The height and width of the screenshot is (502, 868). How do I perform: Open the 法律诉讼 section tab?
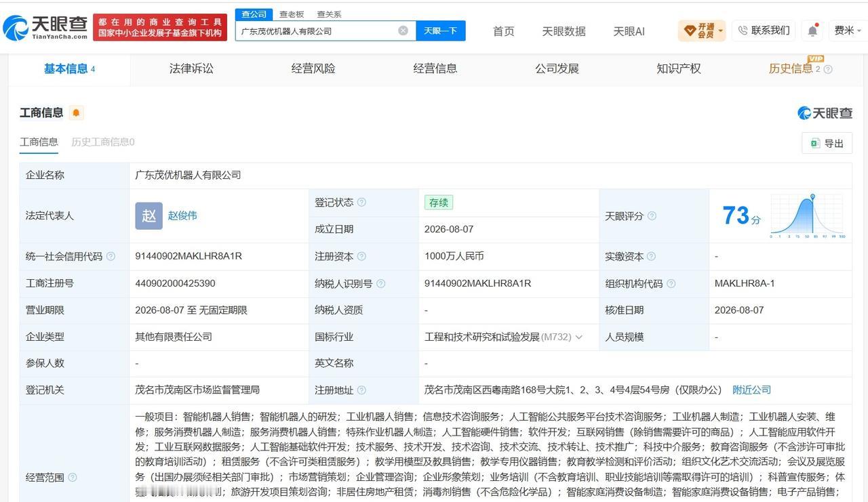tap(191, 68)
